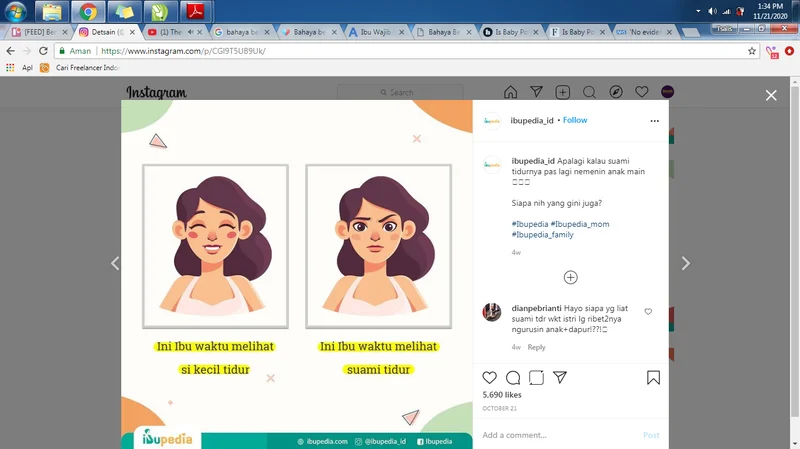800x449 pixels.
Task: Like the ibupedia_id post with heart icon
Action: pos(489,378)
